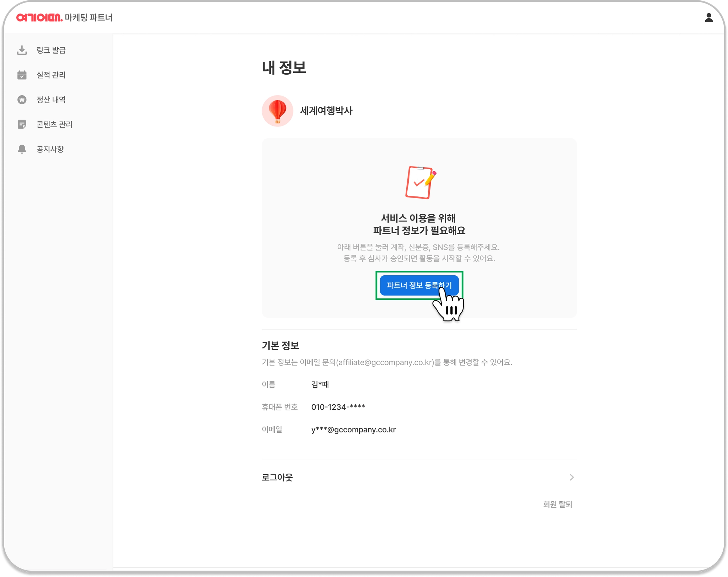Click the calendar check icon for 실적 관리
The height and width of the screenshot is (577, 728).
click(22, 75)
